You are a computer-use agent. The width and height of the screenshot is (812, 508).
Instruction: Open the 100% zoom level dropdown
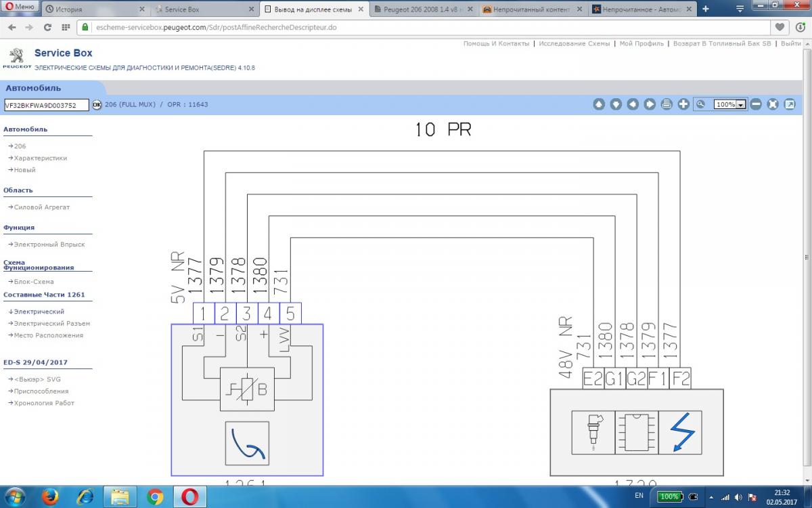coord(731,104)
